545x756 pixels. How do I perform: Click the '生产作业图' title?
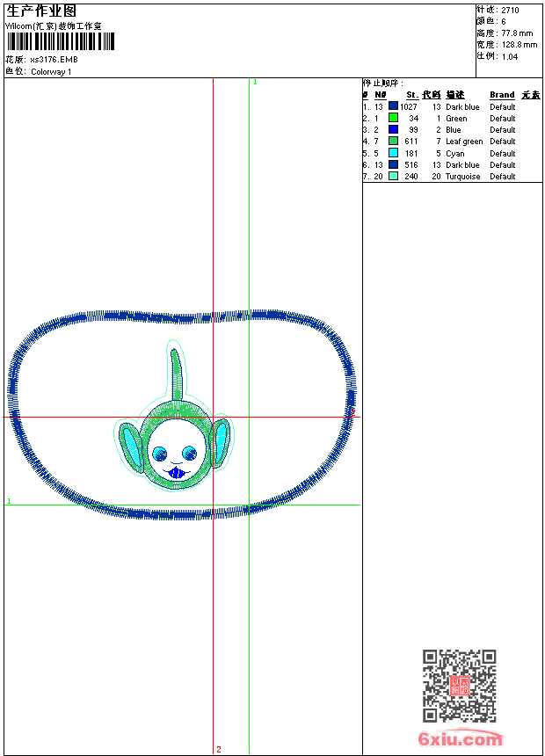tap(41, 11)
